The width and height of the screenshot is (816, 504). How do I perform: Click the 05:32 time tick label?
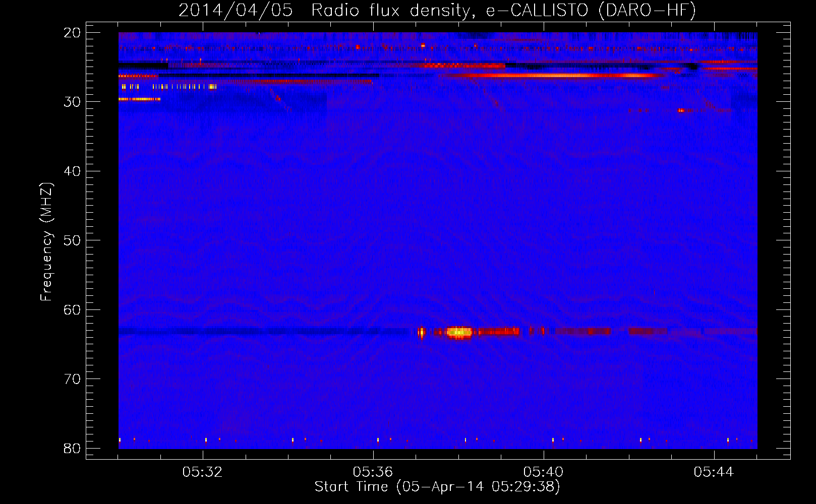click(203, 472)
